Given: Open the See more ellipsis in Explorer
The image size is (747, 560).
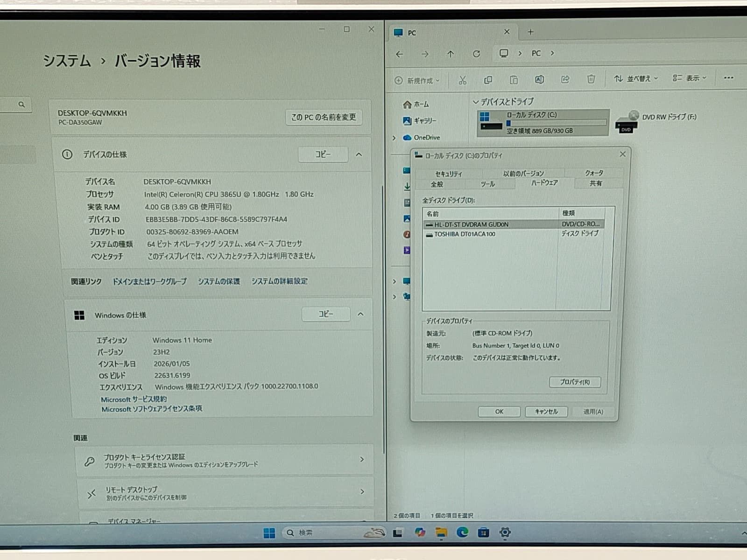Looking at the screenshot, I should pos(728,78).
